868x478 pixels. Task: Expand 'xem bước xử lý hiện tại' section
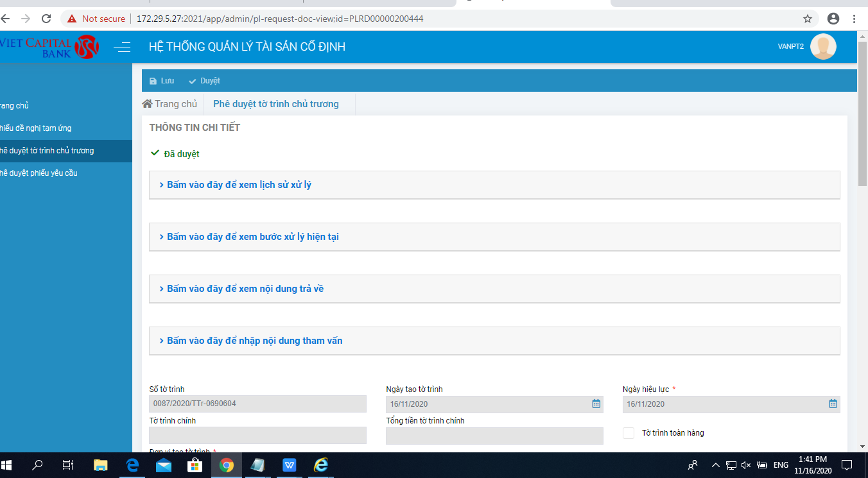click(494, 237)
